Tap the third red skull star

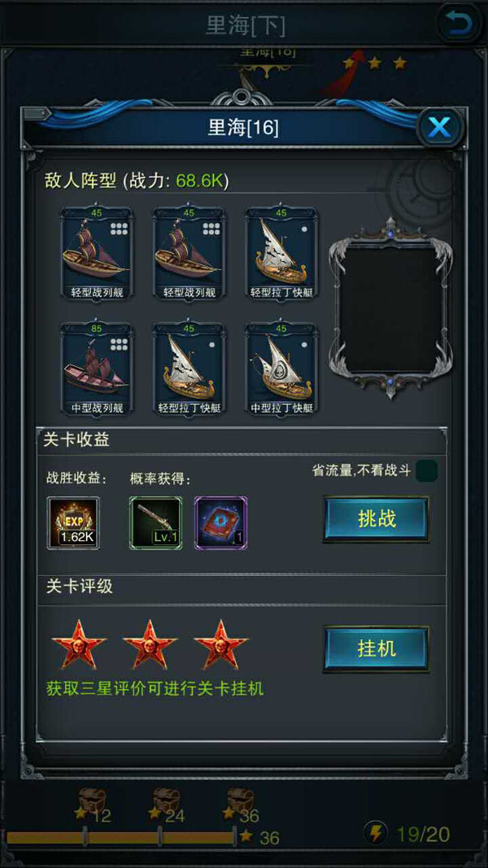(x=221, y=645)
